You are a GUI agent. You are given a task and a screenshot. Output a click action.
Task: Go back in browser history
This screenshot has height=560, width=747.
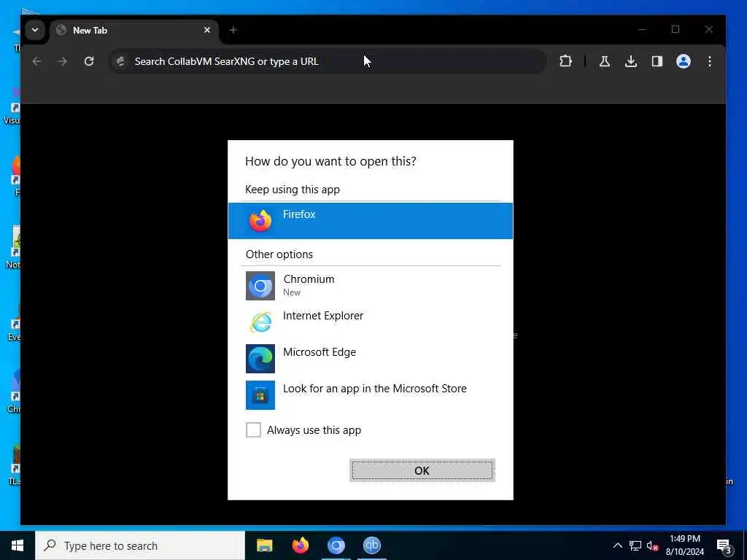coord(36,61)
